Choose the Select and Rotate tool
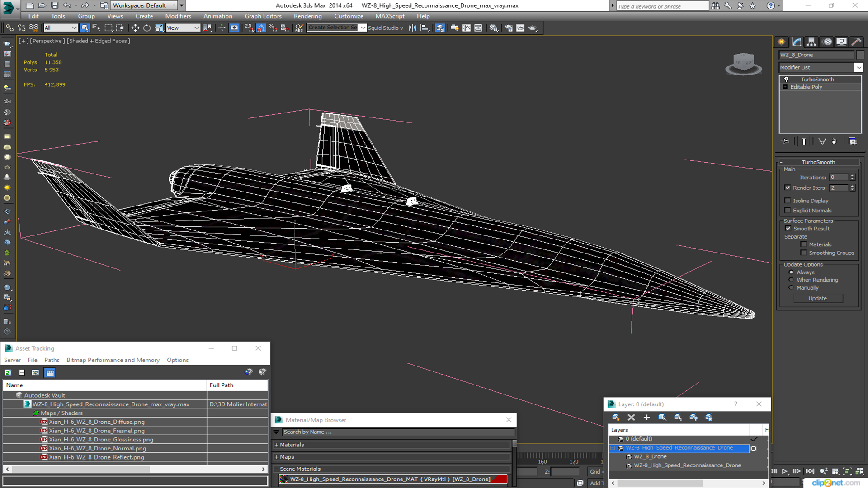Image resolution: width=868 pixels, height=488 pixels. (x=147, y=28)
